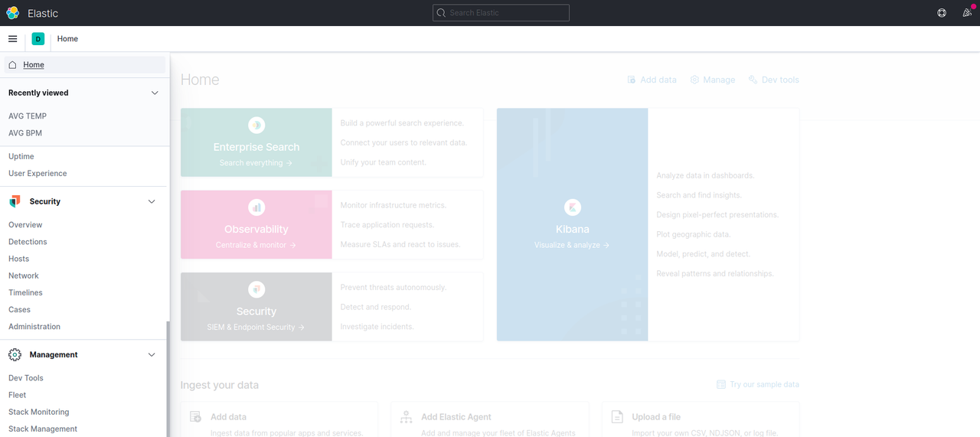Open AVG BPM from recently viewed
The image size is (980, 437).
(25, 133)
